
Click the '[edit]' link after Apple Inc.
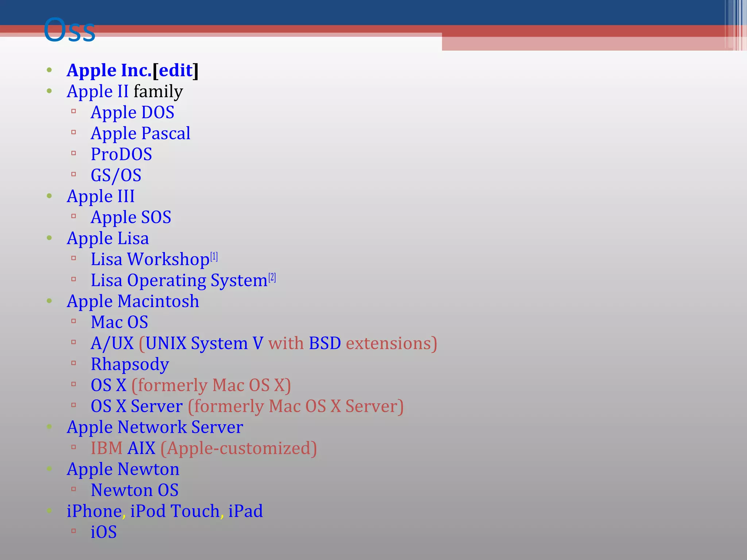pyautogui.click(x=175, y=71)
